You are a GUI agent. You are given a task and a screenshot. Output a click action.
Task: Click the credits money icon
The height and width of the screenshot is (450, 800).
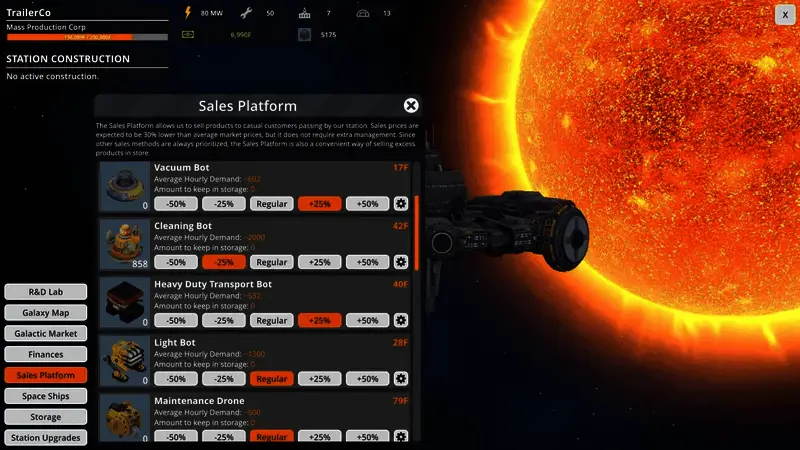188,35
